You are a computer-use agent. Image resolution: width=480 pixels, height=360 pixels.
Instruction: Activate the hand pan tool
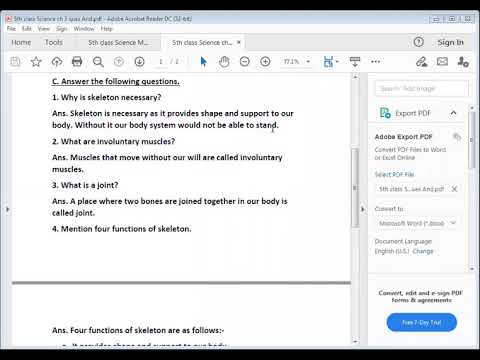[224, 62]
